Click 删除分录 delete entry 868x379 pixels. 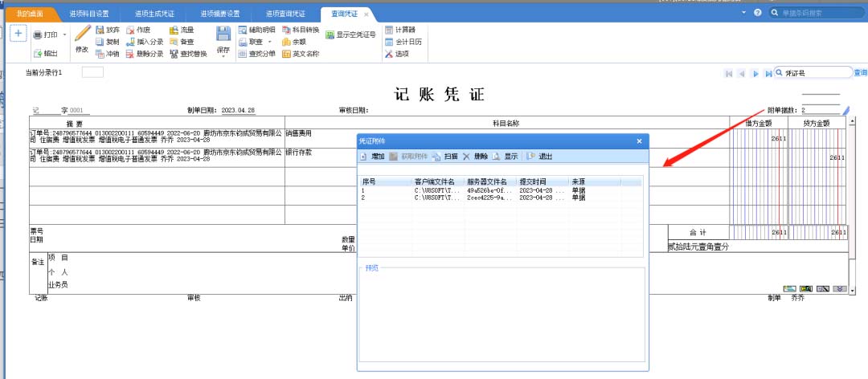pyautogui.click(x=145, y=54)
